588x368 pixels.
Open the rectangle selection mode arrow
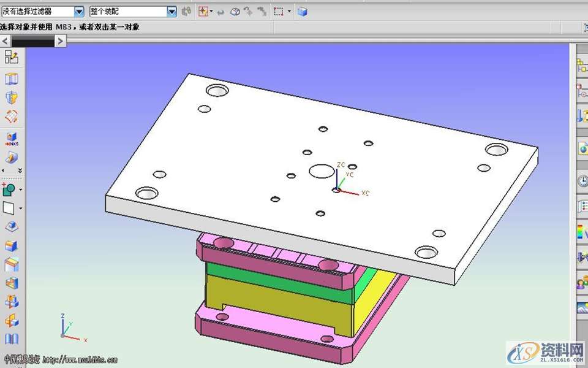(289, 12)
